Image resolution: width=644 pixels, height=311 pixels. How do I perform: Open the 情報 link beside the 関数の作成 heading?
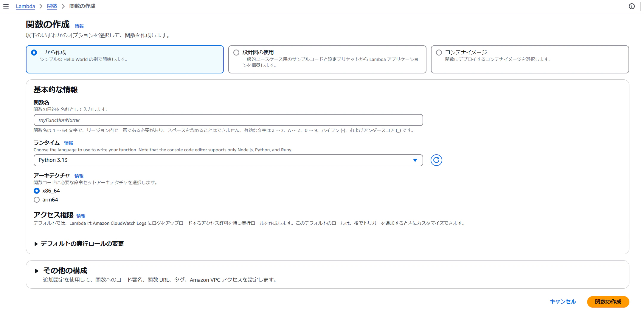[79, 26]
